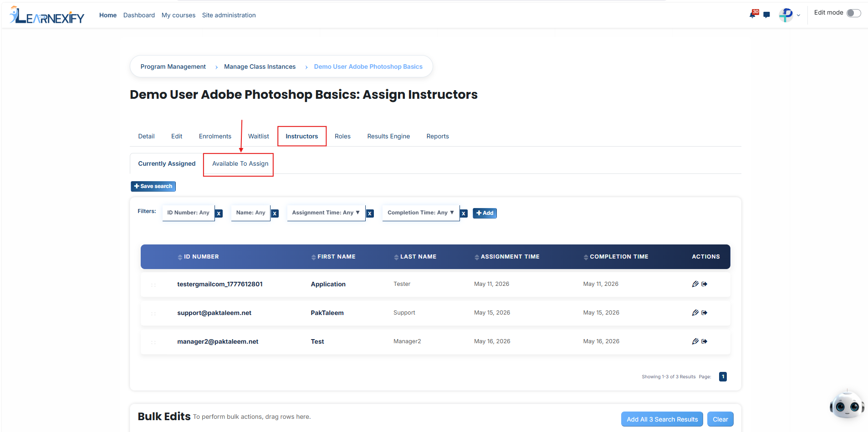The image size is (868, 432).
Task: Open Site administration in top menu
Action: pos(229,15)
